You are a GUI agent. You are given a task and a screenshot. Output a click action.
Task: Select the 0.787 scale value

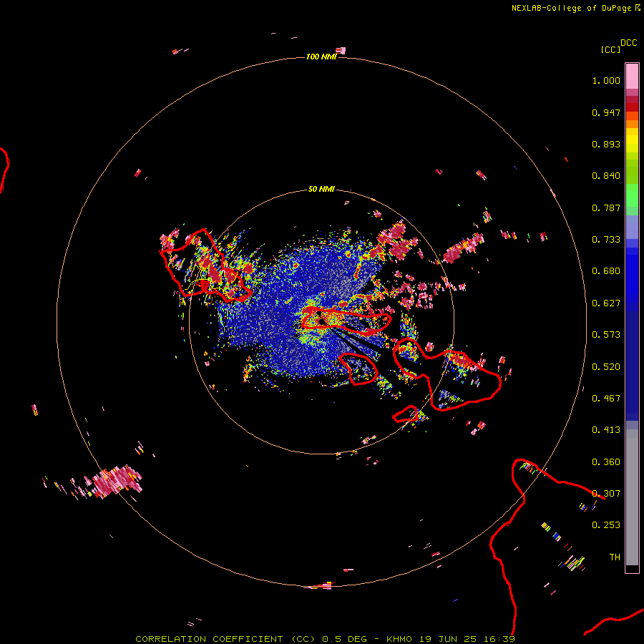point(606,208)
